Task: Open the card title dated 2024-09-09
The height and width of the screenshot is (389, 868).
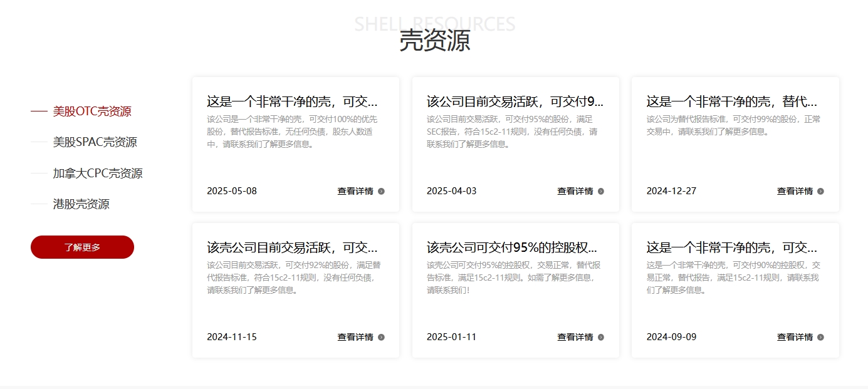Action: click(x=731, y=247)
